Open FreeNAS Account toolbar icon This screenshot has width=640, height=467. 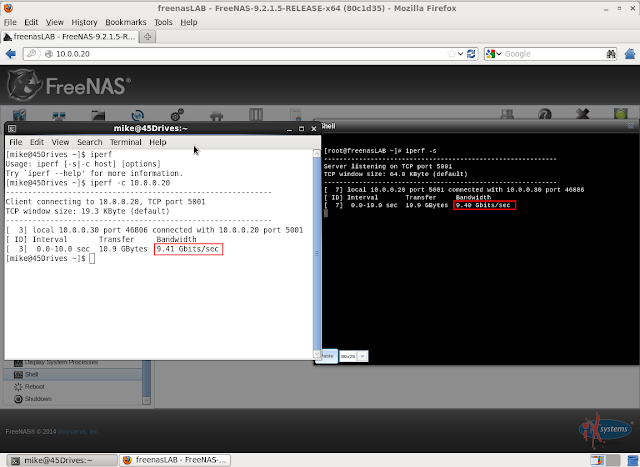tap(19, 115)
